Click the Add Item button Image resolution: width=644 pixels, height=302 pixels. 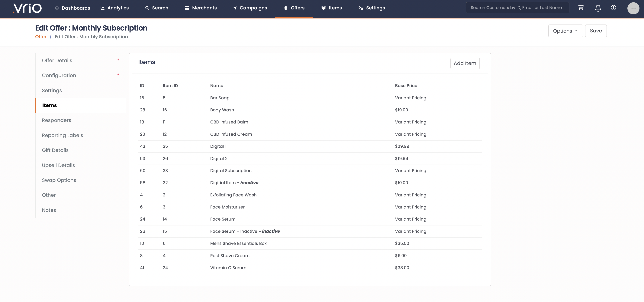tap(465, 63)
